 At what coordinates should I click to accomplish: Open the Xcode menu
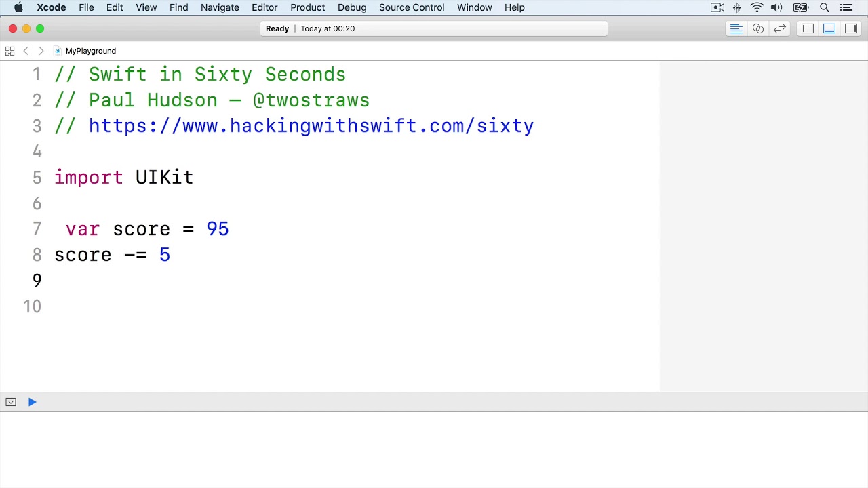[52, 7]
